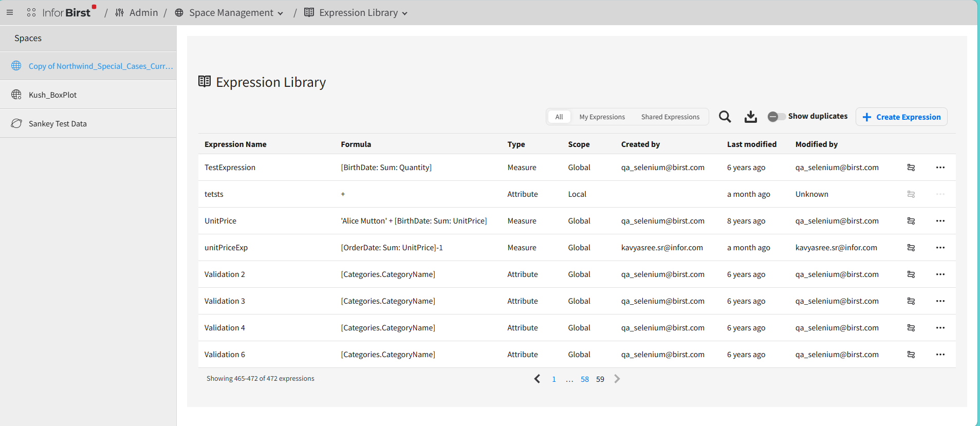Open the search expressions magnifier
This screenshot has width=980, height=426.
click(x=725, y=117)
